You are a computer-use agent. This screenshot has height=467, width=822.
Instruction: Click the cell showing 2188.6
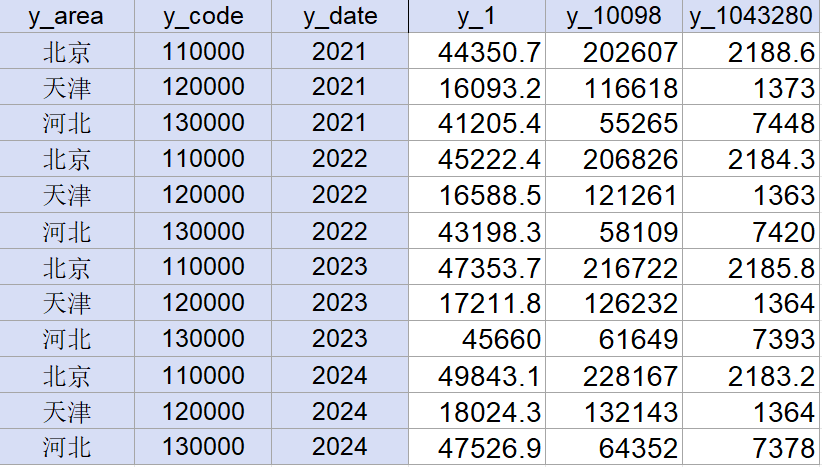[751, 52]
